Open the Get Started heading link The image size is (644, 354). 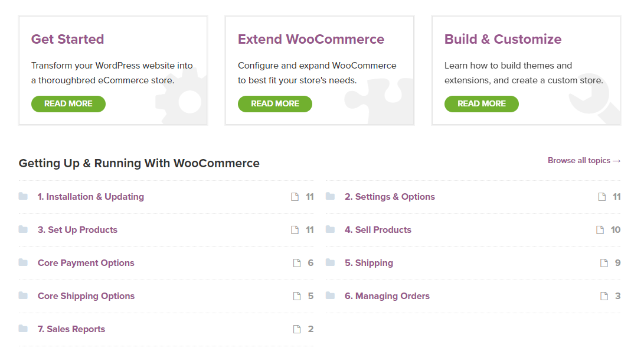(67, 39)
